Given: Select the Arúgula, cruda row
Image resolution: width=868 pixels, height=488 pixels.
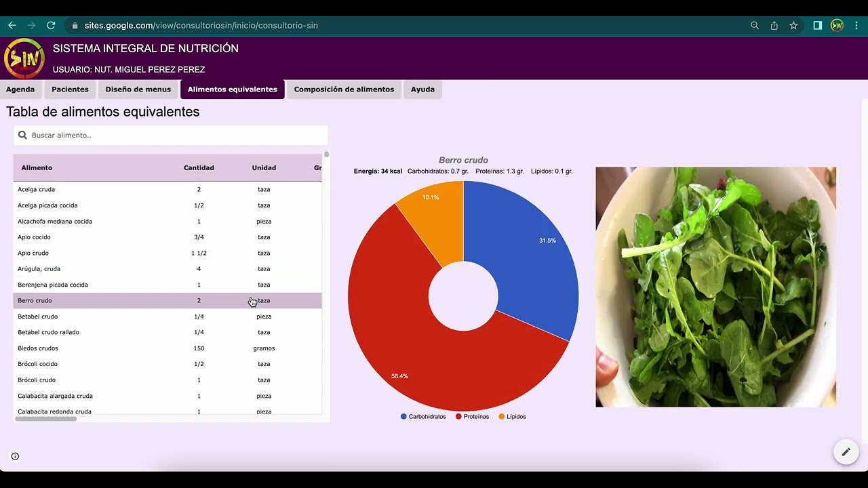Looking at the screenshot, I should click(167, 269).
